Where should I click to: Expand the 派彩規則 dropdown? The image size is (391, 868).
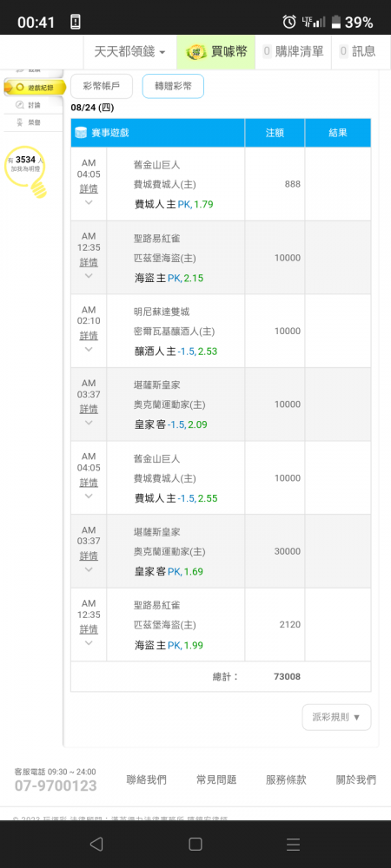click(337, 718)
